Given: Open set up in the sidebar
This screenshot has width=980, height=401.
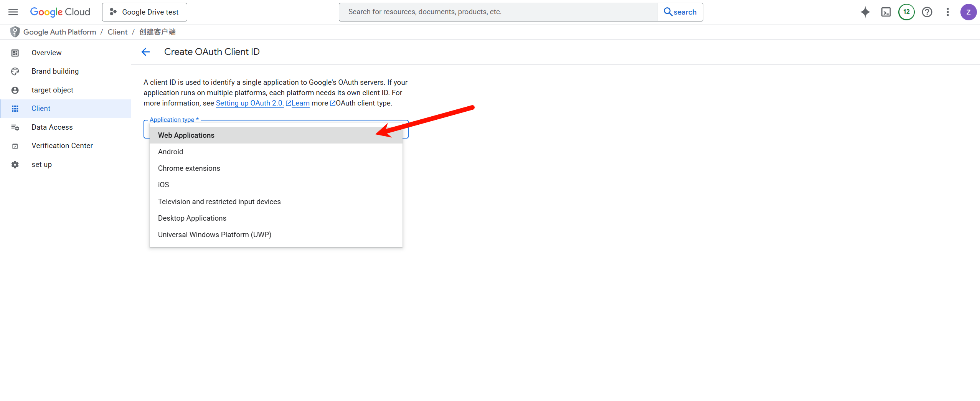Looking at the screenshot, I should (x=66, y=165).
